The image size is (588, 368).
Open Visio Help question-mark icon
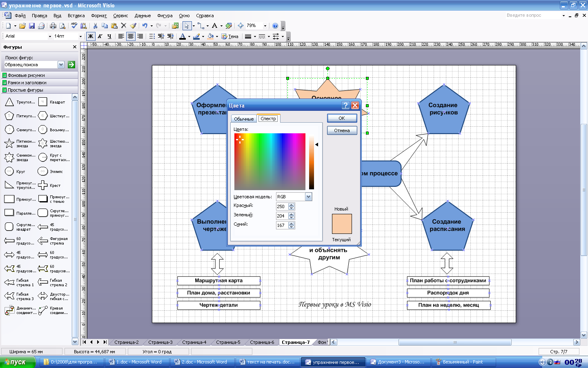click(275, 26)
